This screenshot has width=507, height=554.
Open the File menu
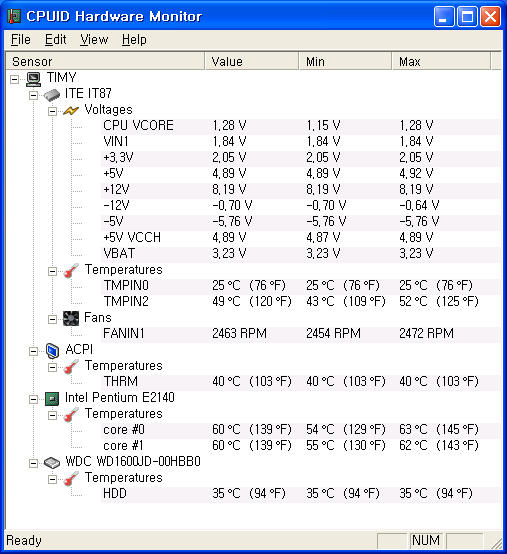click(20, 40)
